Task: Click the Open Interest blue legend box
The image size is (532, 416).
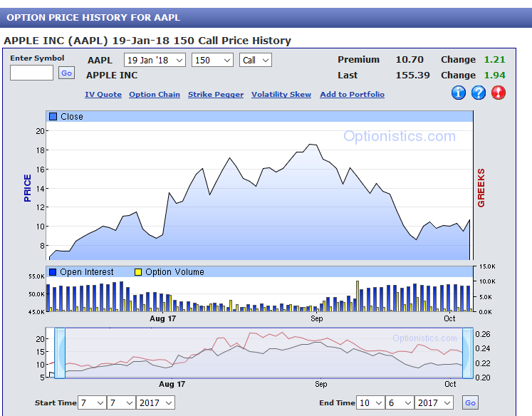Action: [x=53, y=272]
